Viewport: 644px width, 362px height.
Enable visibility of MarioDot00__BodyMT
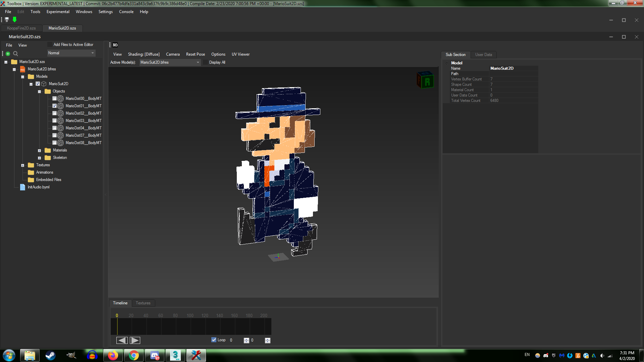(54, 99)
